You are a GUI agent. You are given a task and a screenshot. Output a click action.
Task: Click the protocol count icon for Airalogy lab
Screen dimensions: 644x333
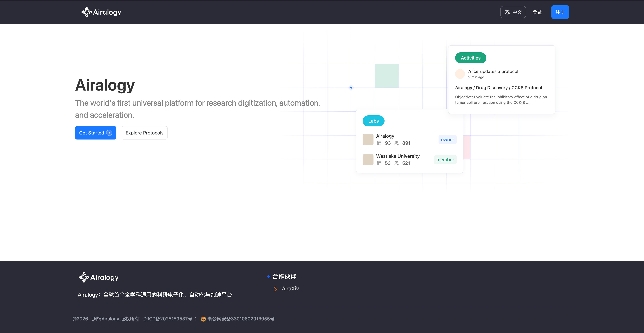[379, 143]
